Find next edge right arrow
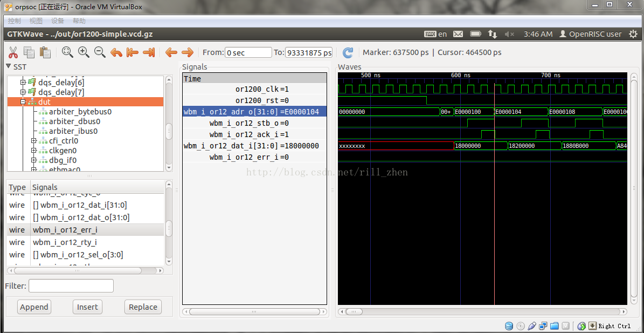Screen dimensions: 644x333 pos(188,52)
